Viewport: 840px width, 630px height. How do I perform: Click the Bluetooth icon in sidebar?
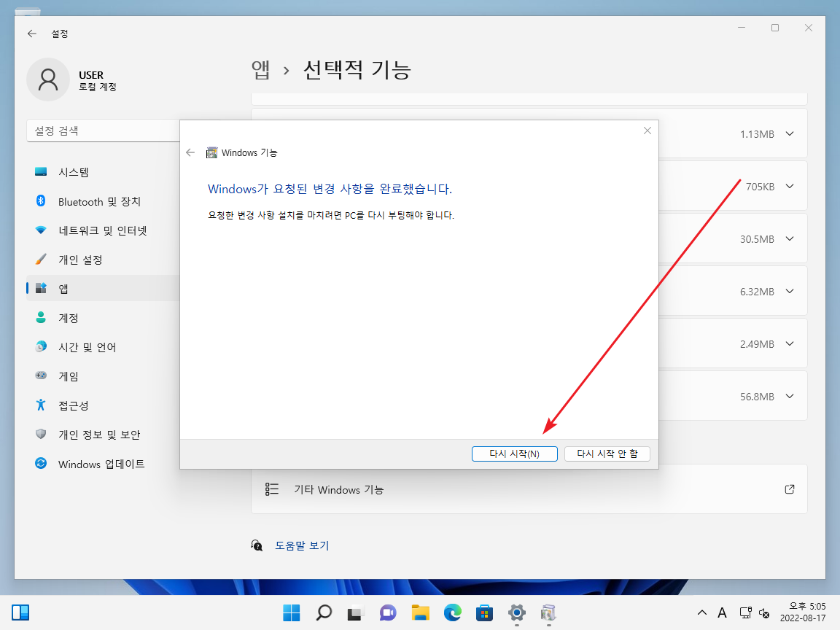(x=41, y=201)
